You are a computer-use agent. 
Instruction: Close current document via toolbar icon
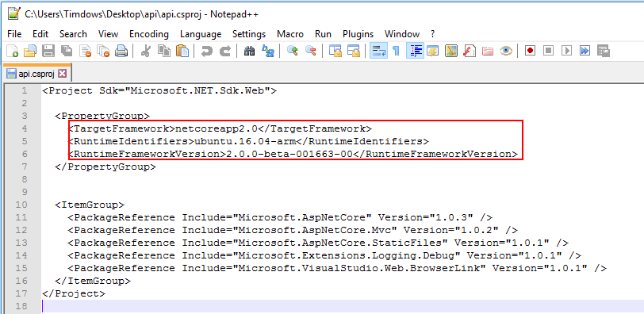pyautogui.click(x=85, y=51)
